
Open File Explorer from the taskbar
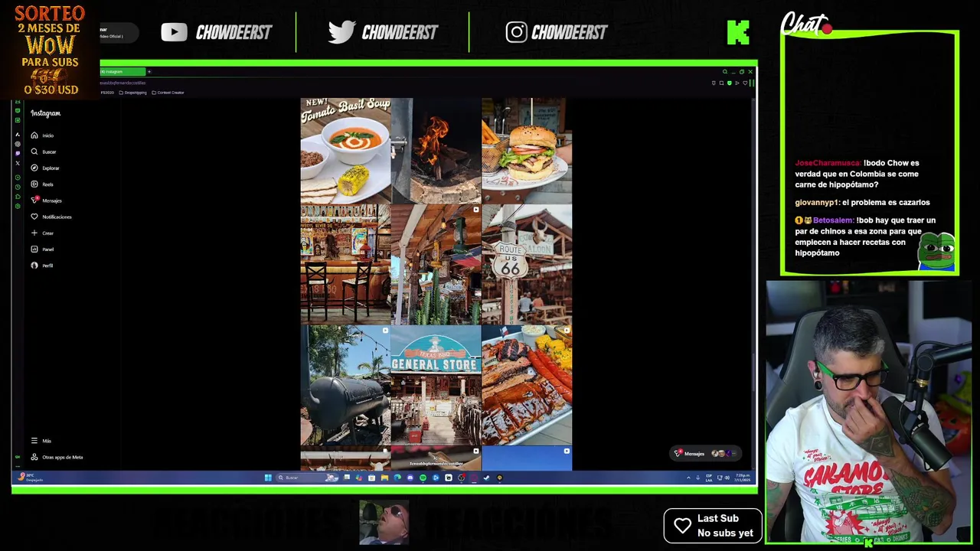[384, 478]
